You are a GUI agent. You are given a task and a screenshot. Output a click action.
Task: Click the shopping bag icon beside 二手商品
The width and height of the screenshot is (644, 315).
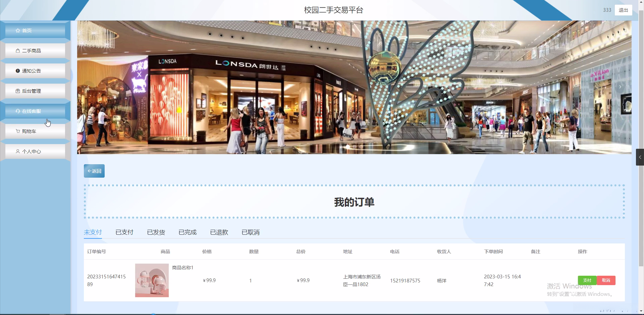click(x=18, y=51)
